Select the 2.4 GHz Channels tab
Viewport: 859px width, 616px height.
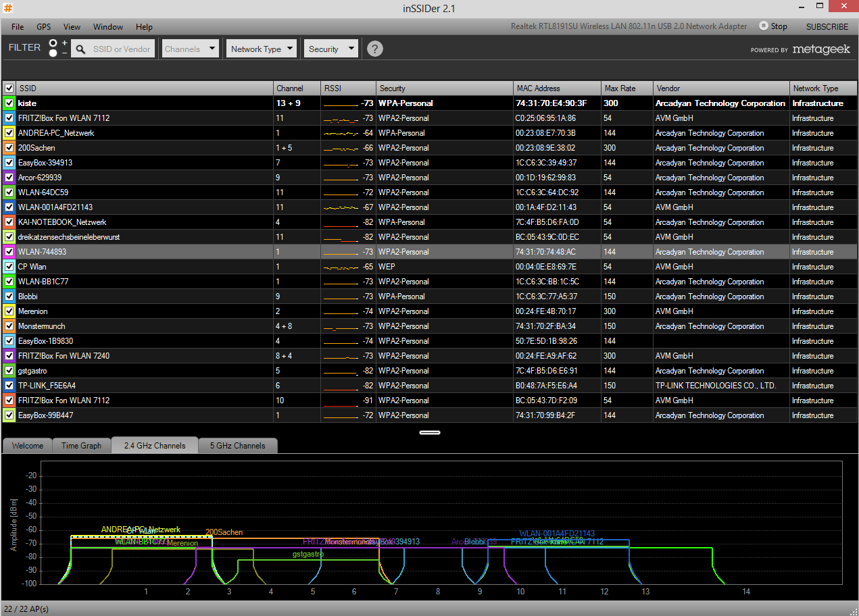tap(155, 446)
